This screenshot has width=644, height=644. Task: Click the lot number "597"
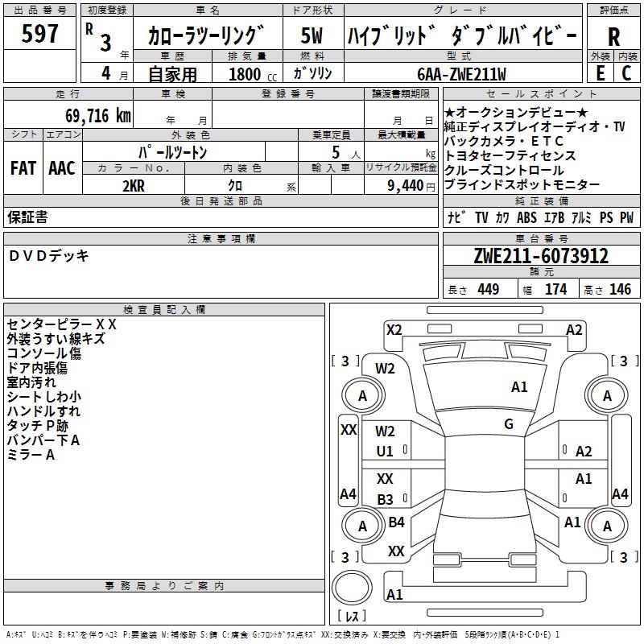click(39, 33)
